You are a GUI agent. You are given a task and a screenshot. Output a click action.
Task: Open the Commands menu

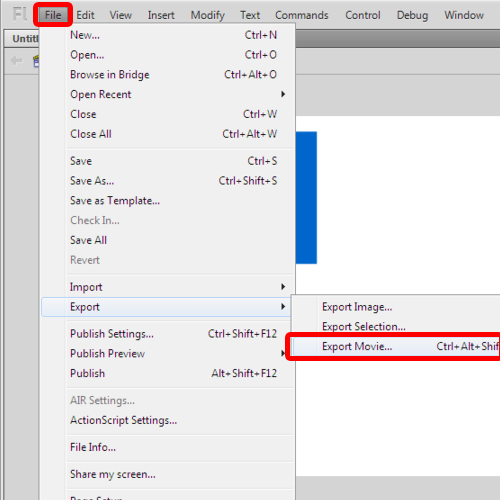tap(302, 15)
